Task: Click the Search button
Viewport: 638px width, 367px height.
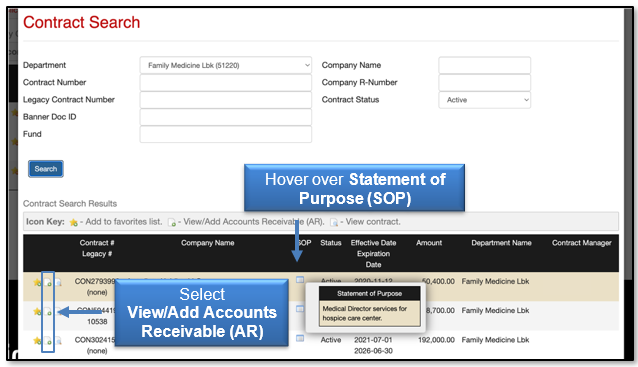Action: tap(46, 169)
